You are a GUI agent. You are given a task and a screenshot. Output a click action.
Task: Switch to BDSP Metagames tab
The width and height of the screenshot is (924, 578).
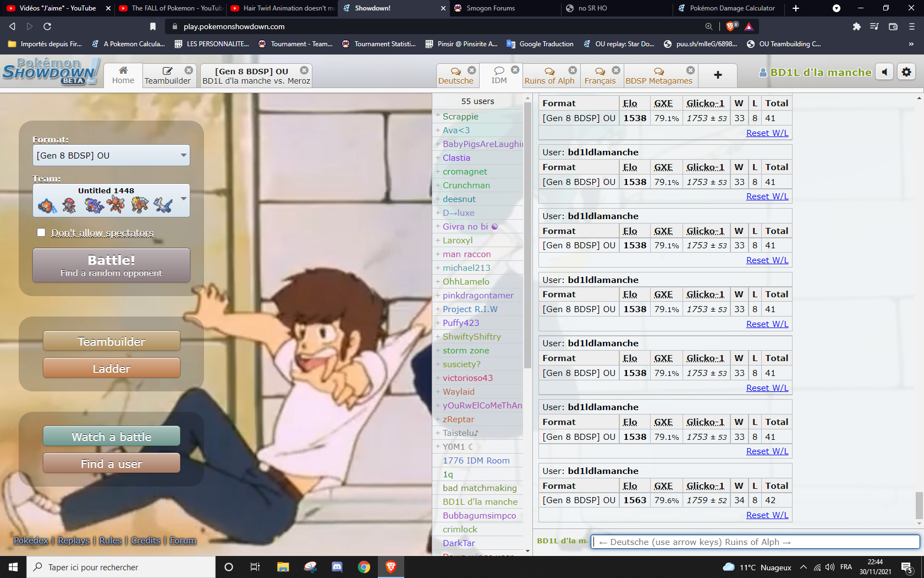(659, 75)
